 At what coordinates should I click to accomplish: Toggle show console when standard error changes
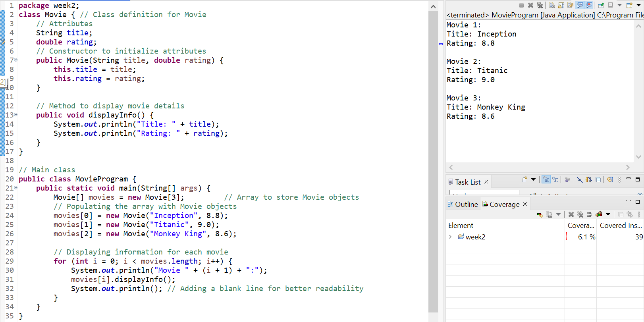coord(589,5)
